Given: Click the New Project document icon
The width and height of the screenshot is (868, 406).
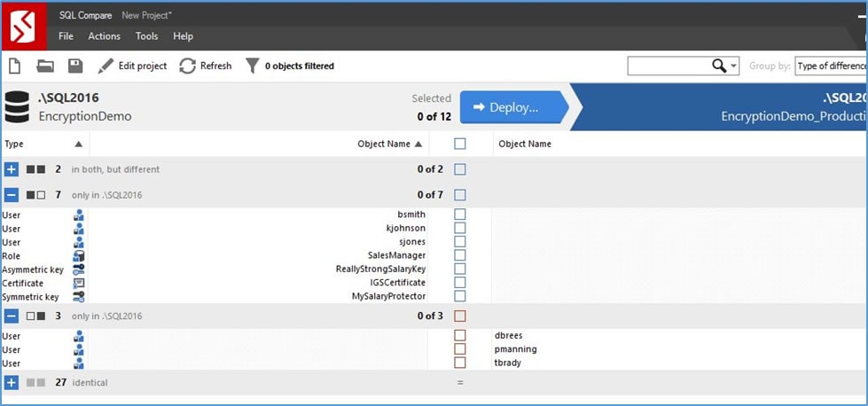Looking at the screenshot, I should tap(15, 66).
